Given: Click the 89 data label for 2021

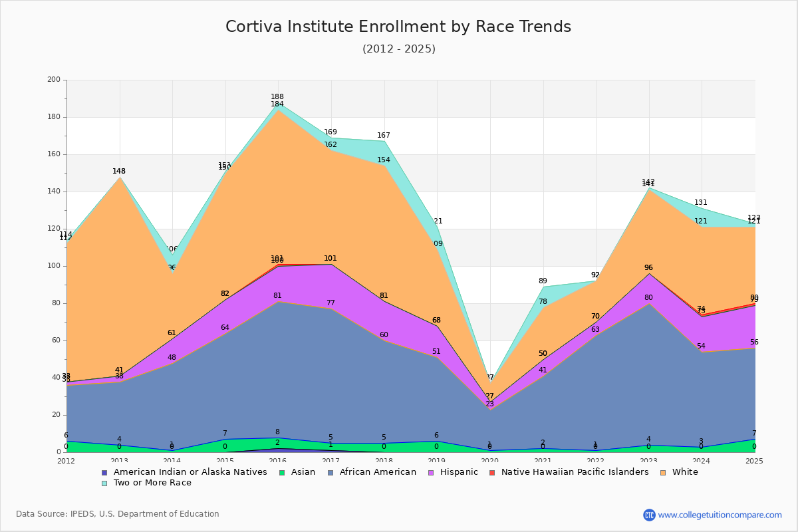Looking at the screenshot, I should point(543,281).
